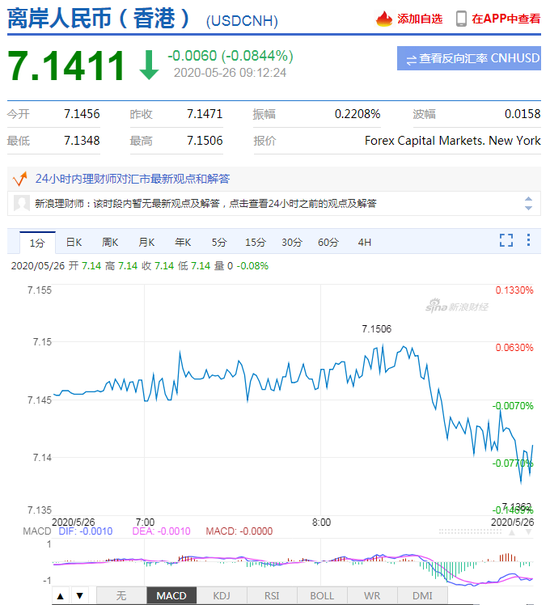The height and width of the screenshot is (605, 550).
Task: Switch to the 4H chart tab
Action: coord(364,242)
